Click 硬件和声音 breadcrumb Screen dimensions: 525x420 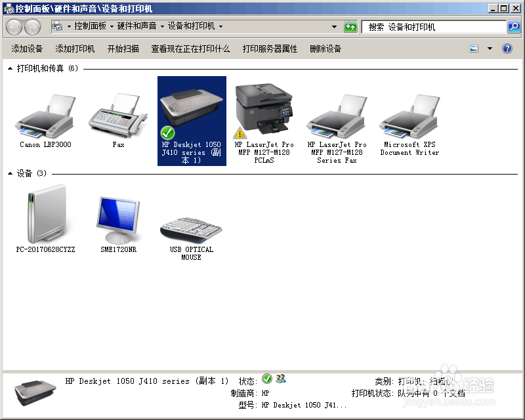tap(136, 26)
